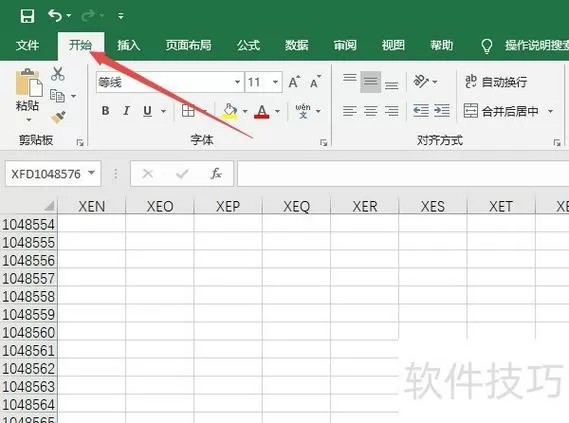Apply yellow fill color bucket
The image size is (569, 423).
[230, 111]
